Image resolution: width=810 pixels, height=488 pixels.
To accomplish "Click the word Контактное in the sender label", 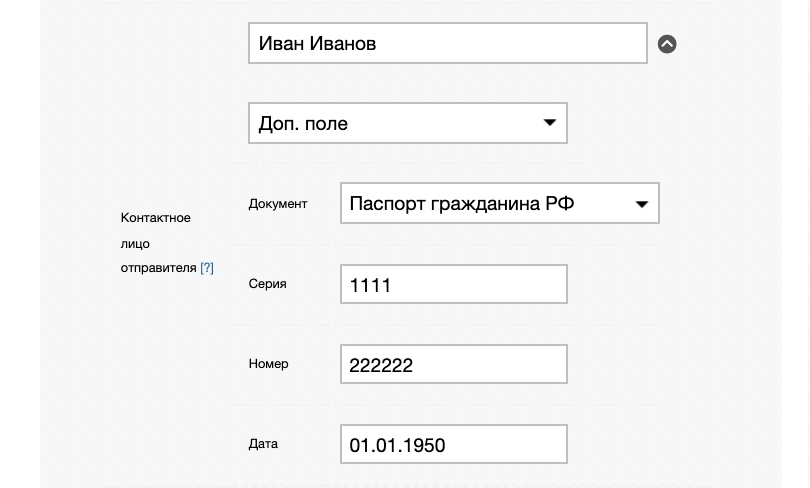I will pos(155,218).
